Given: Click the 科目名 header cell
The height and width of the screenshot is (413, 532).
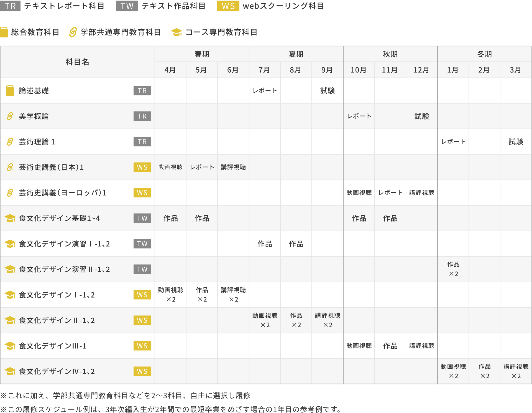Looking at the screenshot, I should [77, 62].
